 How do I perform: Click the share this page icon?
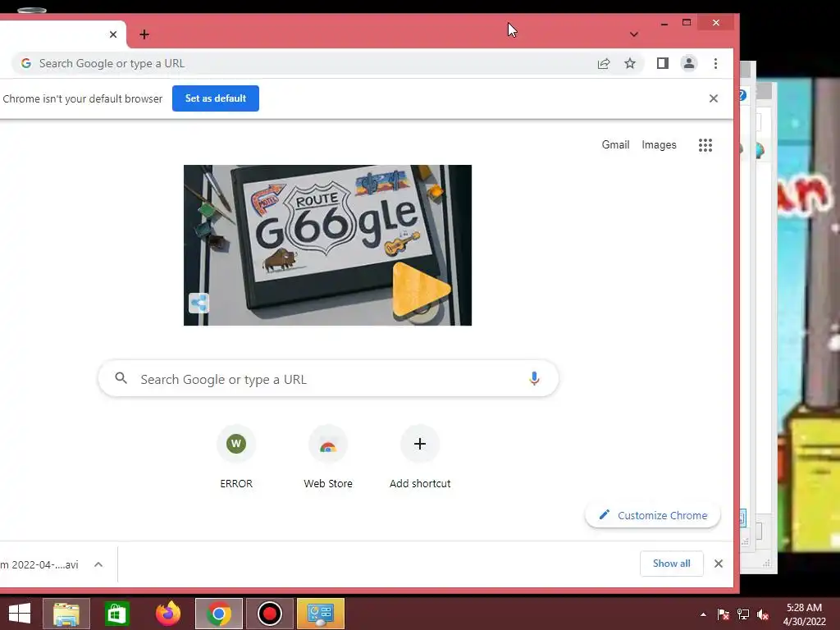pos(604,63)
